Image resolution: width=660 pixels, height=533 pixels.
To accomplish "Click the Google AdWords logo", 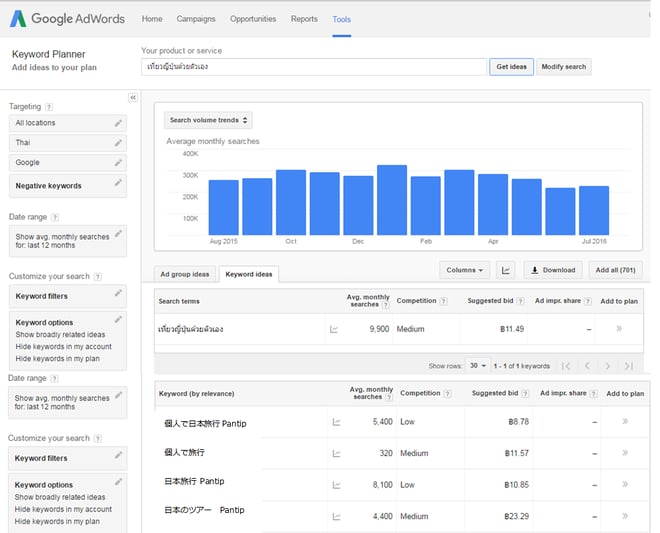I will (67, 19).
